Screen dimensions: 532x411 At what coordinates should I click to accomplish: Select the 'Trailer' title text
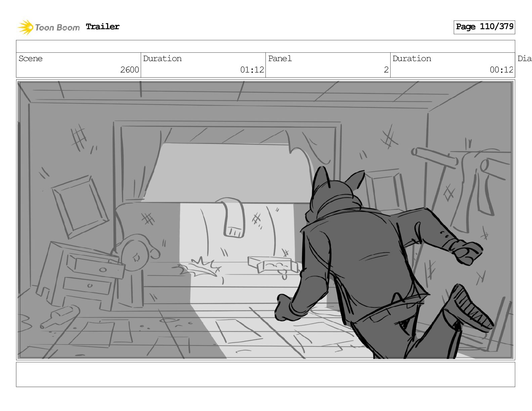(102, 27)
